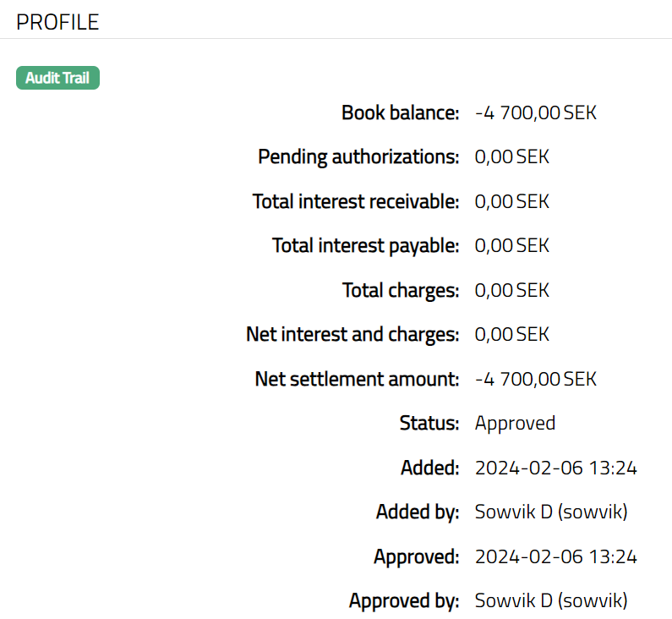Click the Pending authorizations label

[358, 157]
